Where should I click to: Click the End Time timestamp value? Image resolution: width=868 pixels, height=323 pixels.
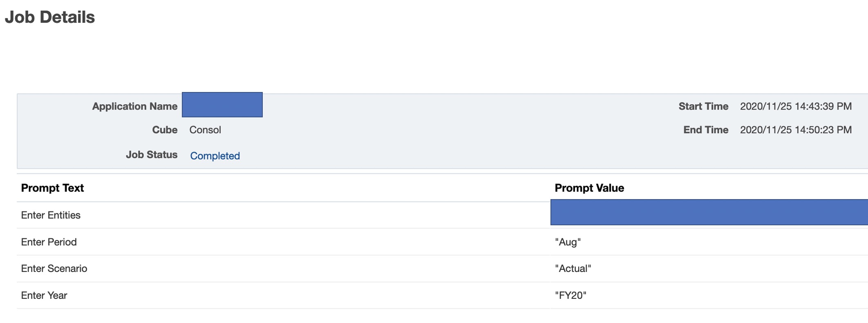(796, 130)
